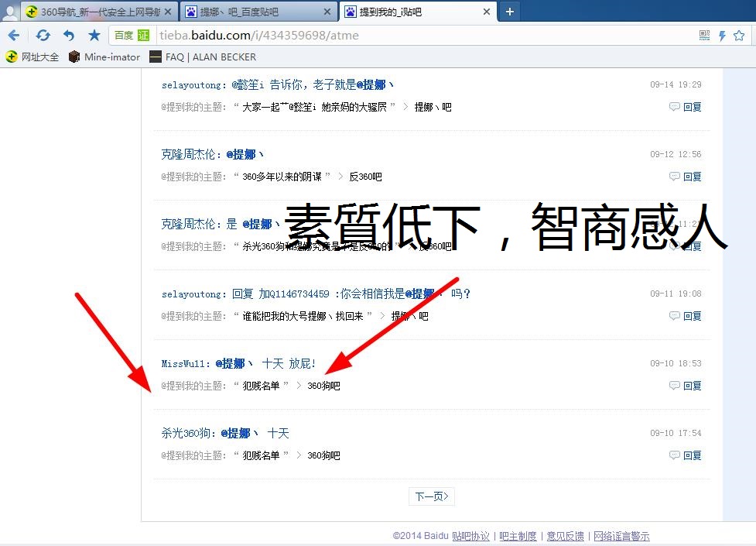Open a new tab with plus button

[510, 12]
